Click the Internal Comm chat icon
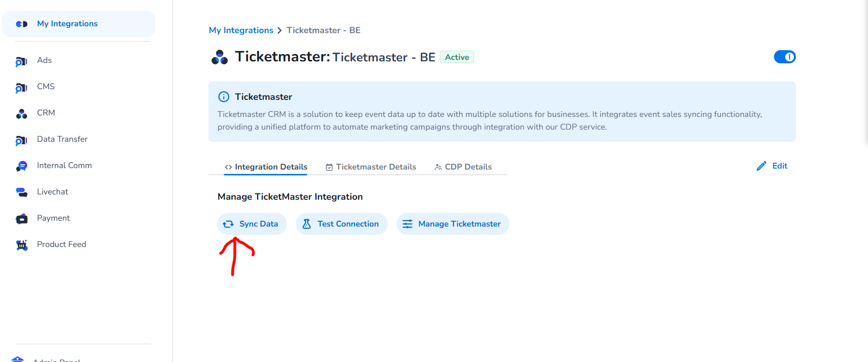This screenshot has height=362, width=868. coord(21,166)
